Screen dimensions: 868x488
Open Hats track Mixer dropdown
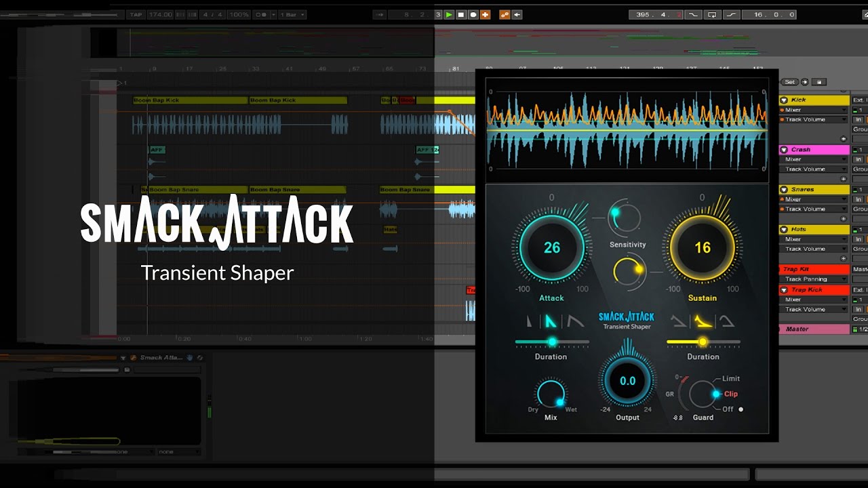pos(814,239)
